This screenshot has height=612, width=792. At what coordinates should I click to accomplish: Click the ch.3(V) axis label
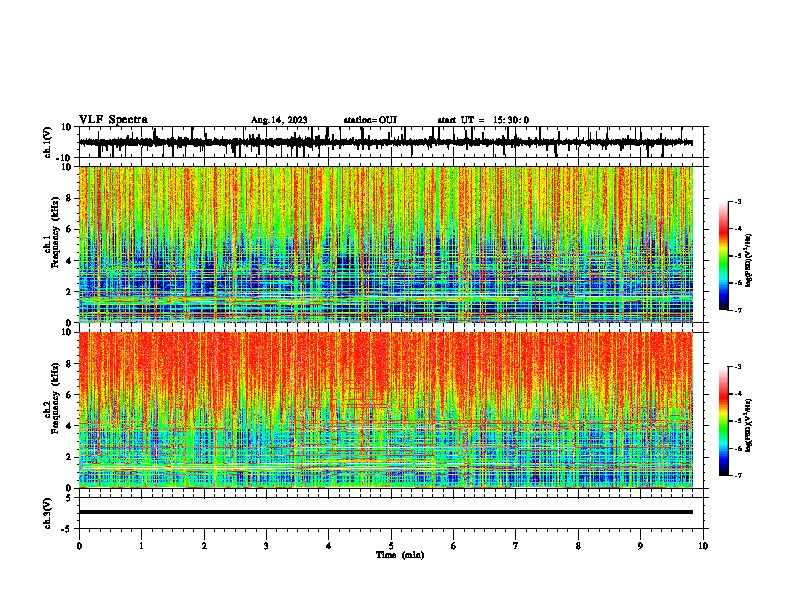(x=48, y=513)
